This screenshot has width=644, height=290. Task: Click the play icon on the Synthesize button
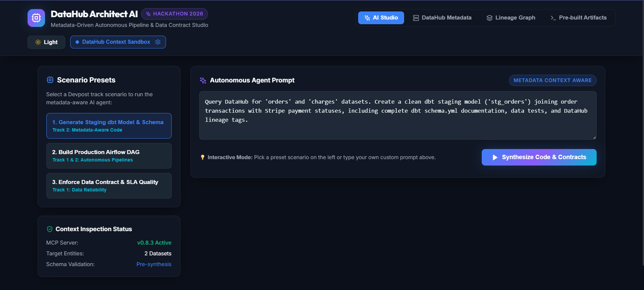coord(495,157)
